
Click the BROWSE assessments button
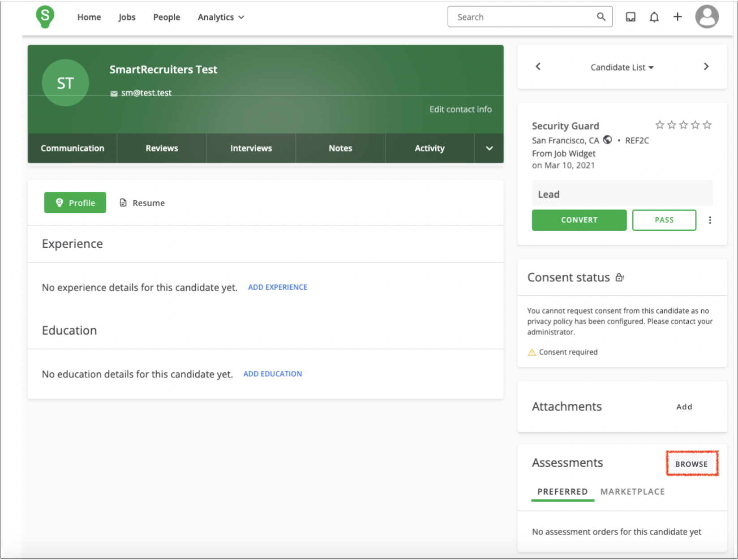click(x=692, y=464)
